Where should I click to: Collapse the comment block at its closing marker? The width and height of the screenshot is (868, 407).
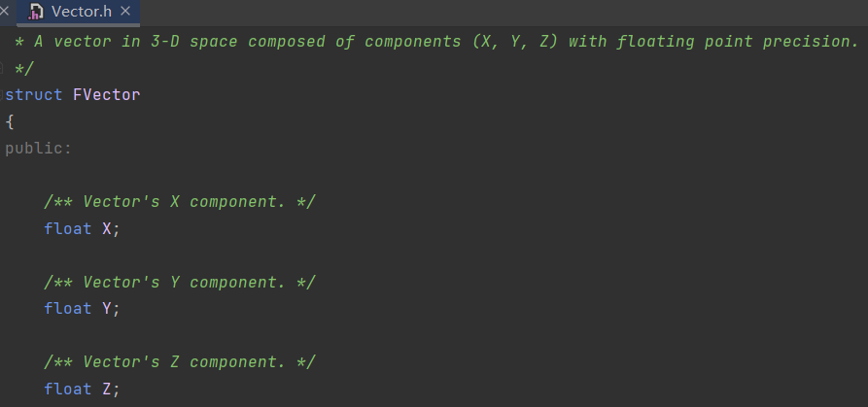coord(3,68)
